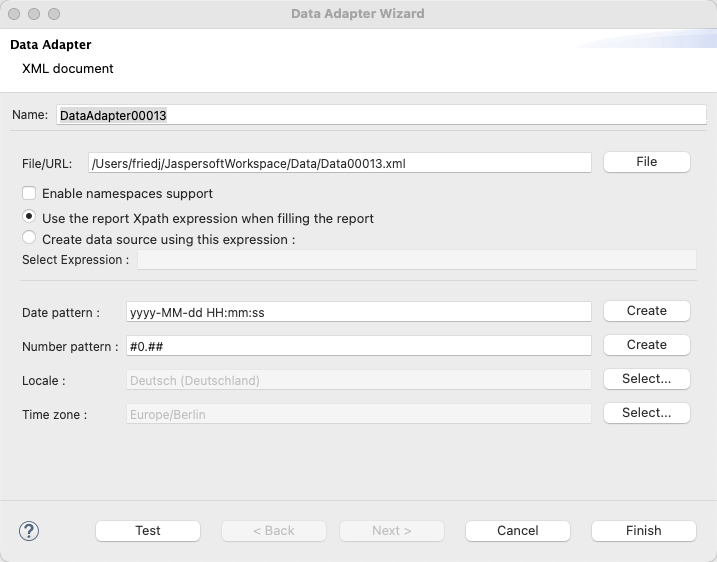
Task: Enable namespaces support checkbox
Action: click(x=30, y=194)
